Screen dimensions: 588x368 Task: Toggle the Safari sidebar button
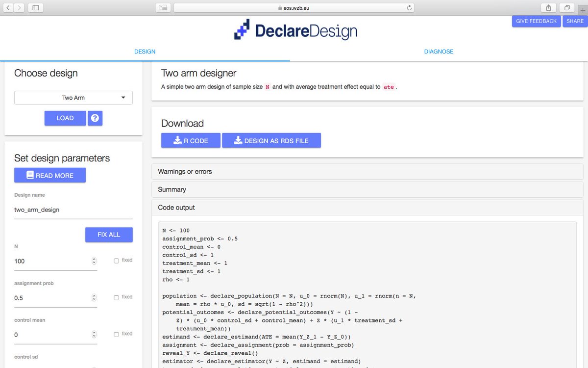coord(36,8)
